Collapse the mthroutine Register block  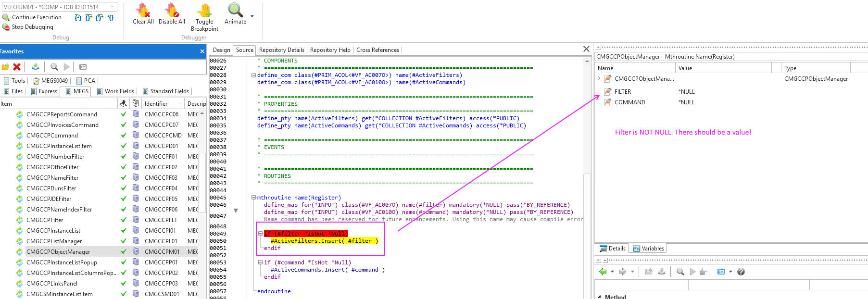click(x=253, y=198)
